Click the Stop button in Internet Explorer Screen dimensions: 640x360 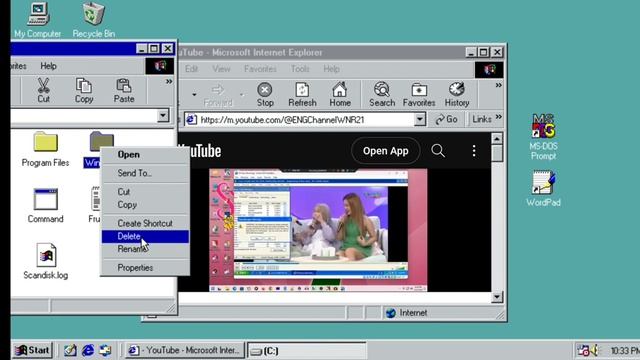265,94
